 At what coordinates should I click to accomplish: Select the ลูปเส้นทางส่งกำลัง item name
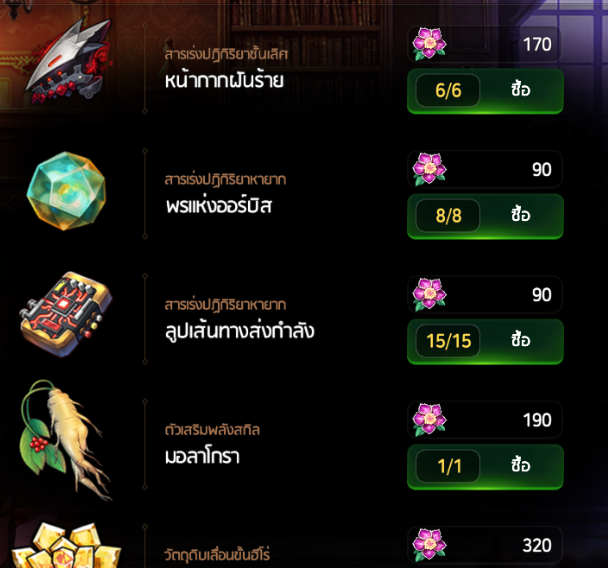240,331
